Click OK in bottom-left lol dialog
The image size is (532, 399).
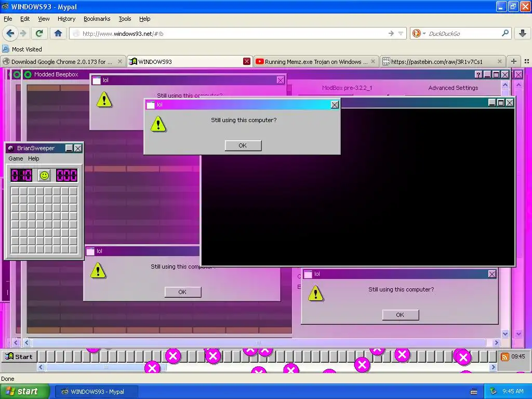(182, 292)
